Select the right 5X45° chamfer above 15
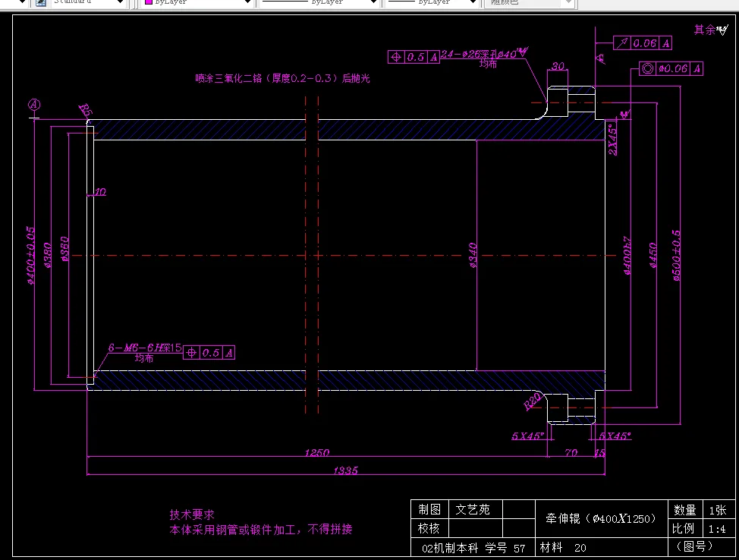 point(615,436)
